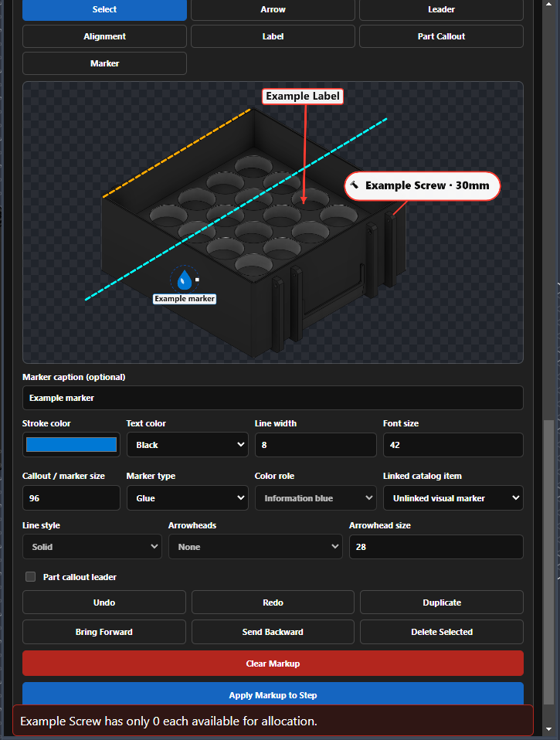Viewport: 560px width, 740px height.
Task: Click scrollbar down arrow at bottom
Action: [x=548, y=730]
